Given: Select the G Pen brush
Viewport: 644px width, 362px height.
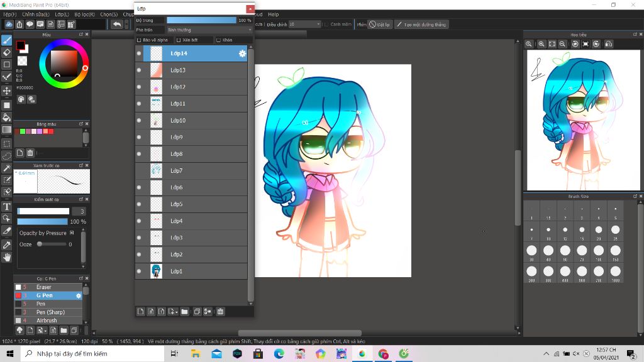Looking at the screenshot, I should pos(48,295).
